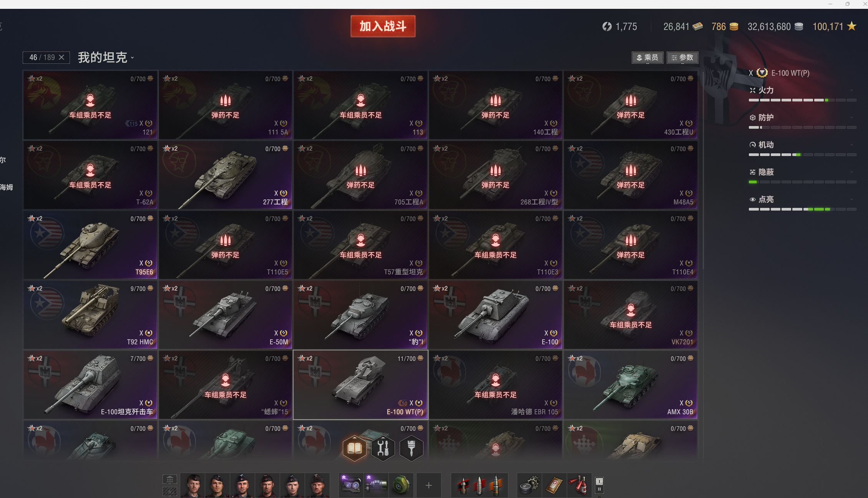Image resolution: width=868 pixels, height=498 pixels.
Task: Clear the 46/189 tank filter
Action: pyautogui.click(x=61, y=57)
